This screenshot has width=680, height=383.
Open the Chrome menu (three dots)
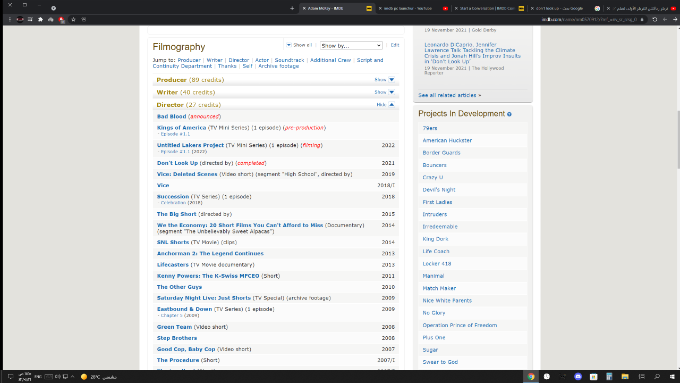coord(10,20)
